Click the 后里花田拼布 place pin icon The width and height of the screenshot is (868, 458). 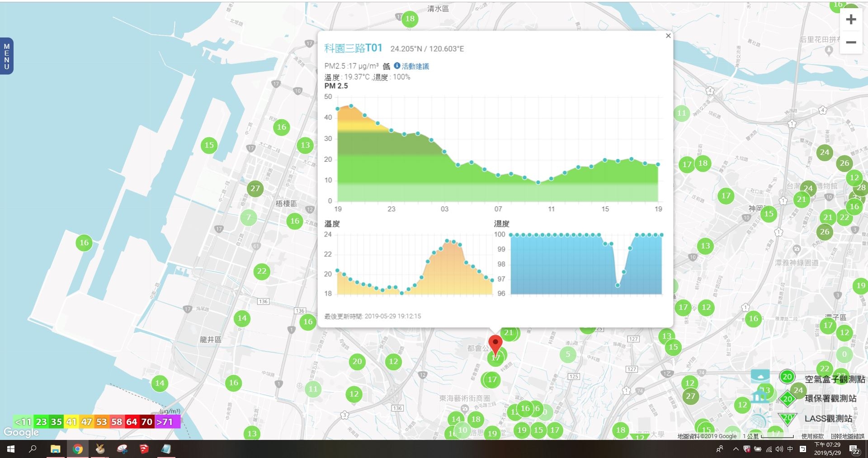(x=829, y=51)
